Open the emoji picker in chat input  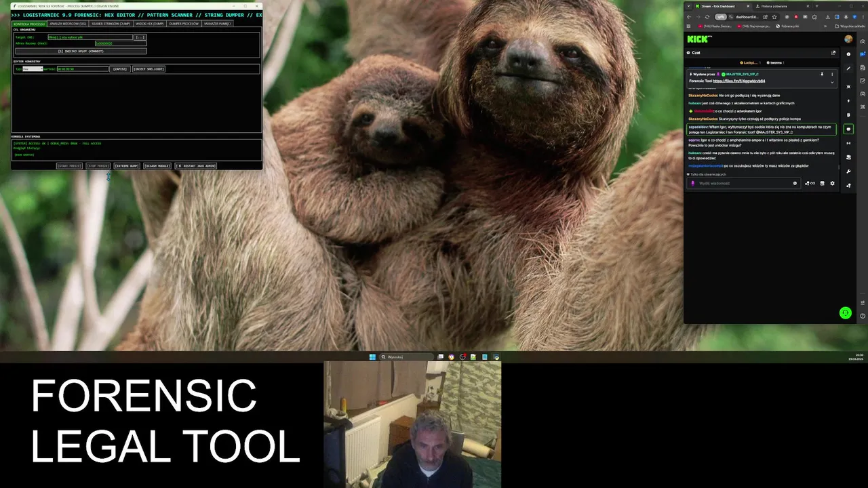point(795,183)
